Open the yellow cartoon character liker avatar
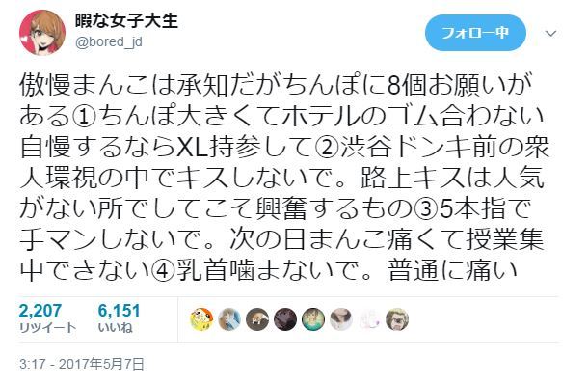Image resolution: width=588 pixels, height=387 pixels. 201,319
